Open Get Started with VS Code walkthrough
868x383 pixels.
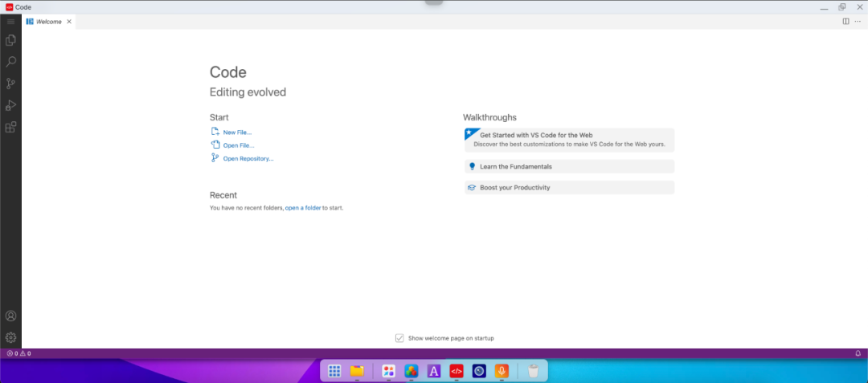click(569, 140)
